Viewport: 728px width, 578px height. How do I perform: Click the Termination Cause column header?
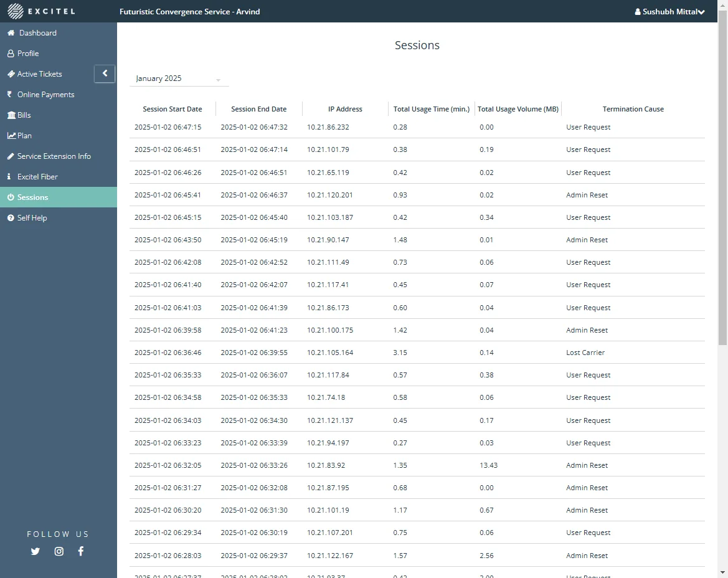pos(633,109)
